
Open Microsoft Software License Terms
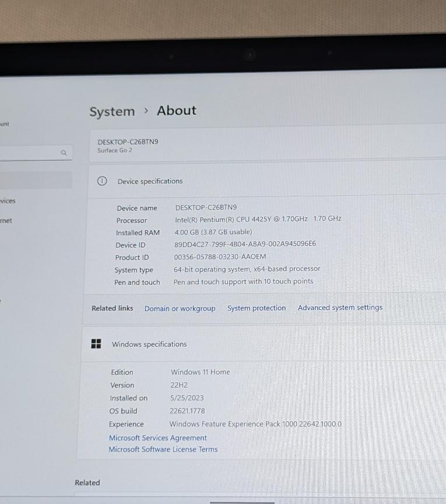point(163,449)
